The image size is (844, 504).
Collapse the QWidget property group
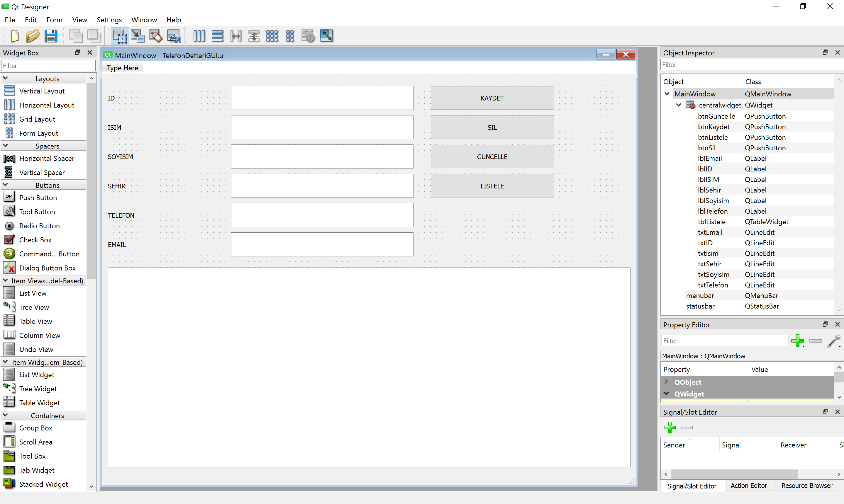click(666, 394)
